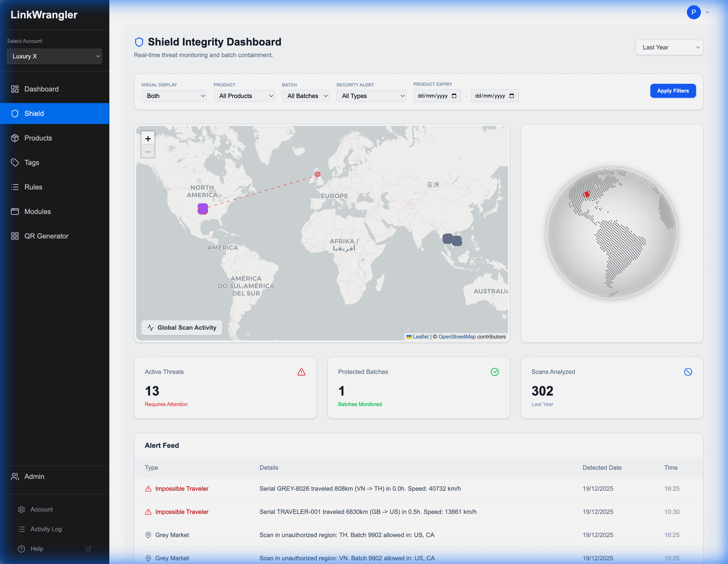The height and width of the screenshot is (564, 728).
Task: Click the map zoom in plus button
Action: (148, 138)
